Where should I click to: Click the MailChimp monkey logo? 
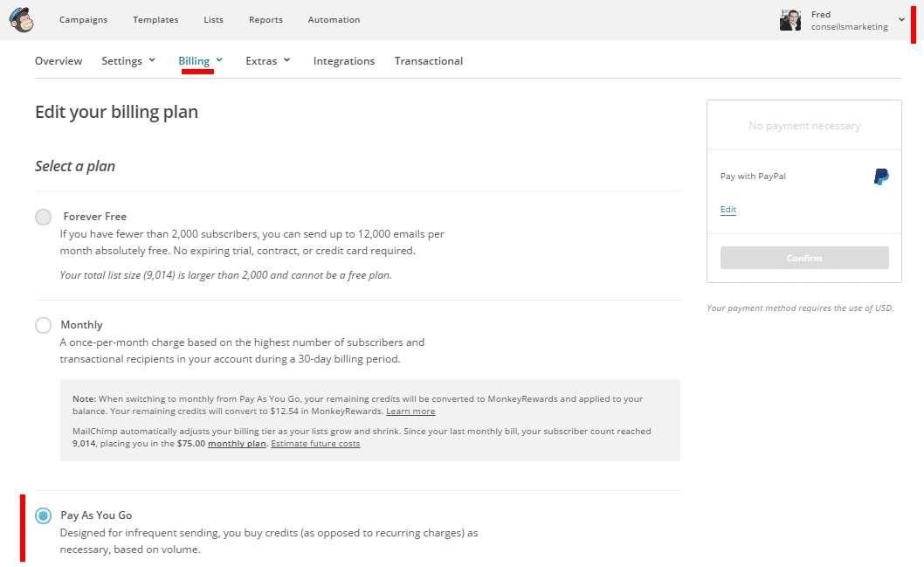(21, 19)
